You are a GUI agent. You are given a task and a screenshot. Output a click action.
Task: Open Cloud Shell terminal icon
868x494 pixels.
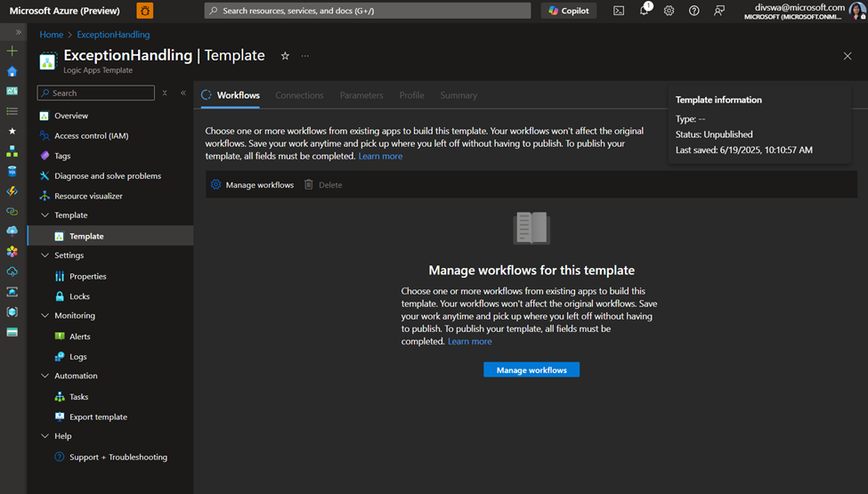click(619, 11)
